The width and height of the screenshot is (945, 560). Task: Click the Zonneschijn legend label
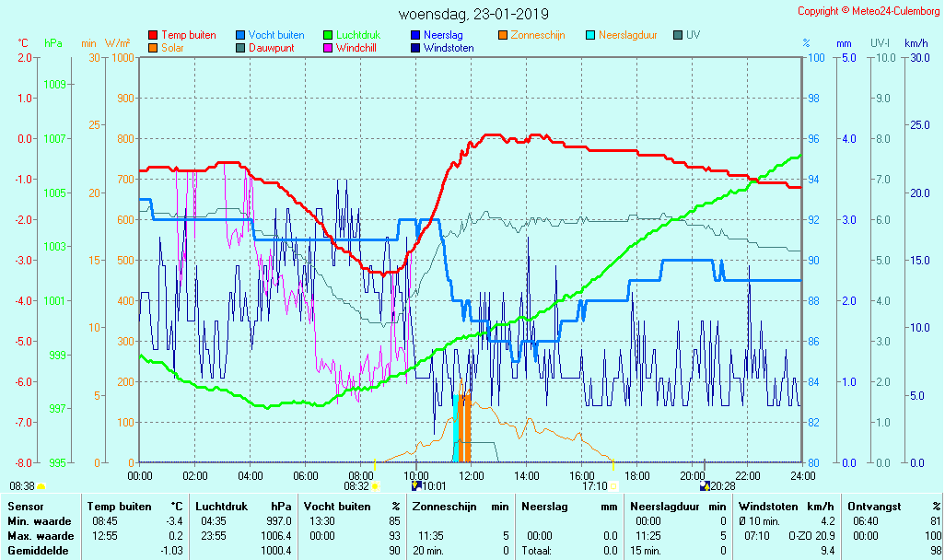(538, 35)
